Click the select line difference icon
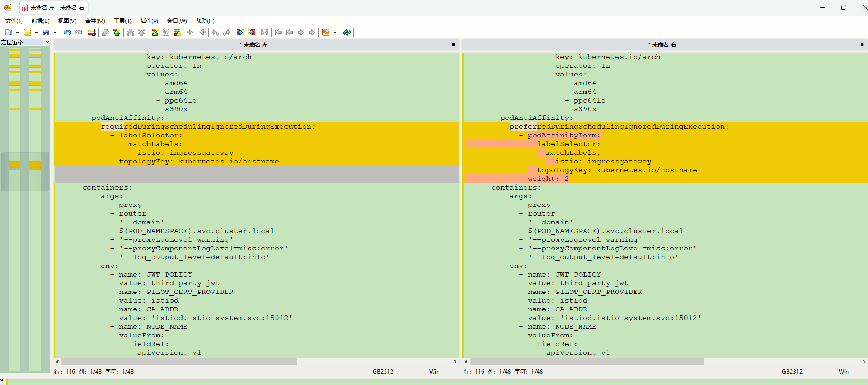The image size is (868, 385). [92, 32]
